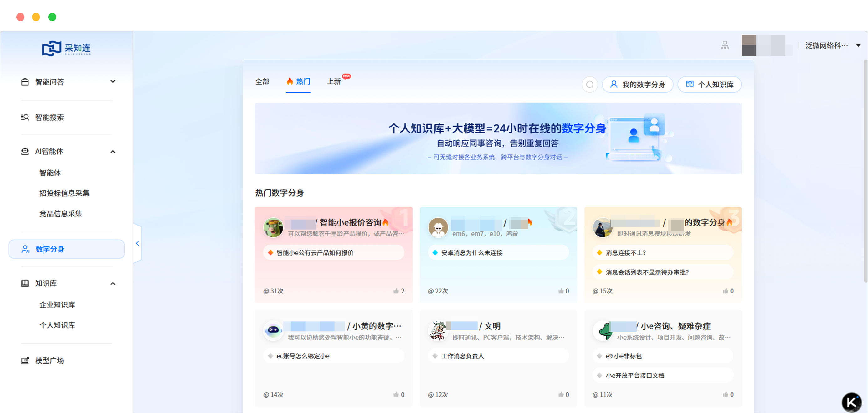Switch to the 全部 tab
The image size is (868, 415).
263,81
